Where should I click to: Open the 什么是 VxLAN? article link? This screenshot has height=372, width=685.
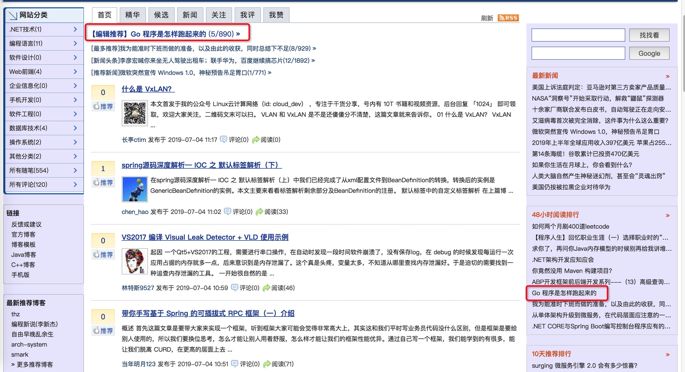click(x=148, y=89)
